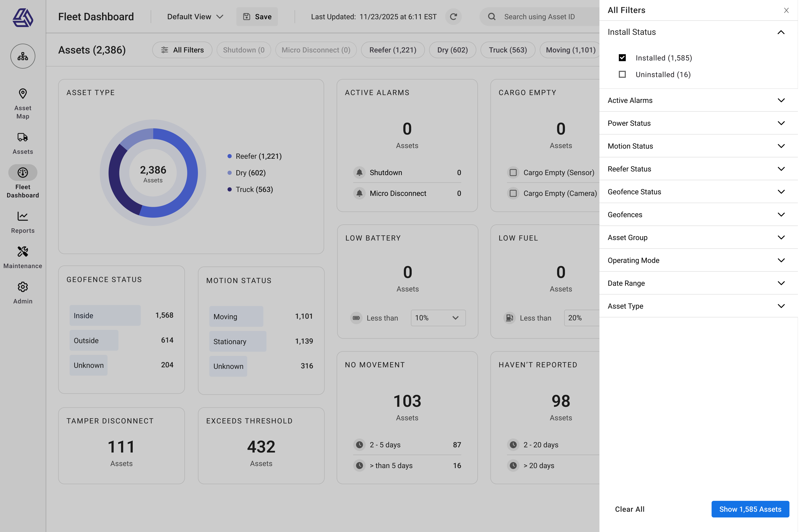Click the Clear All link
Viewport: 801px width, 532px height.
629,509
